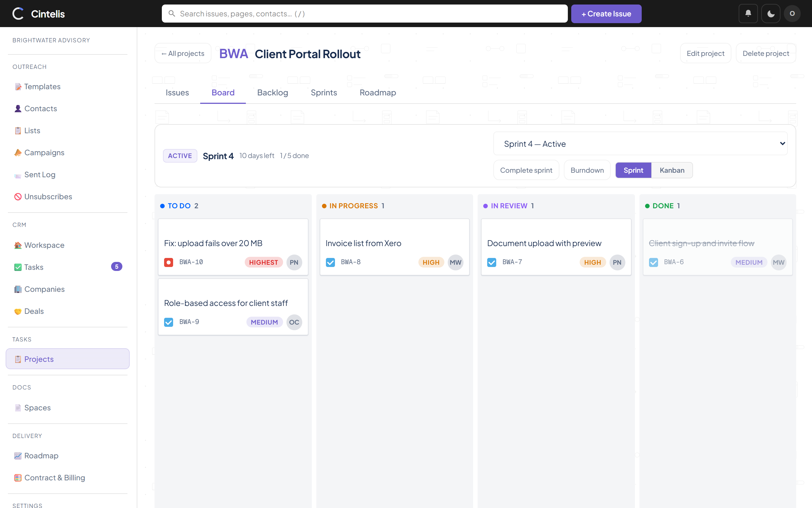The image size is (812, 508).
Task: Click the OC assignee avatar on BWA-9
Action: [x=294, y=322]
